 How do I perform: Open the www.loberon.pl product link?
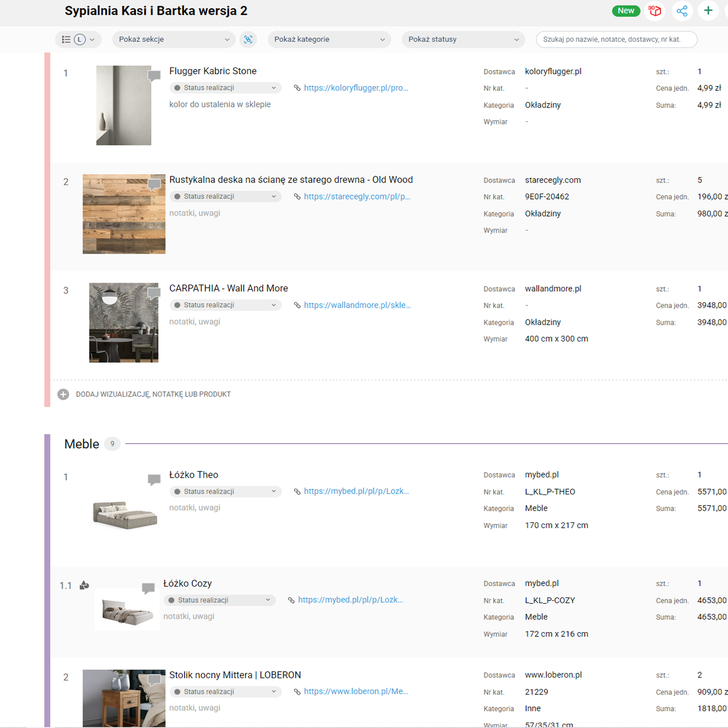[x=356, y=692]
